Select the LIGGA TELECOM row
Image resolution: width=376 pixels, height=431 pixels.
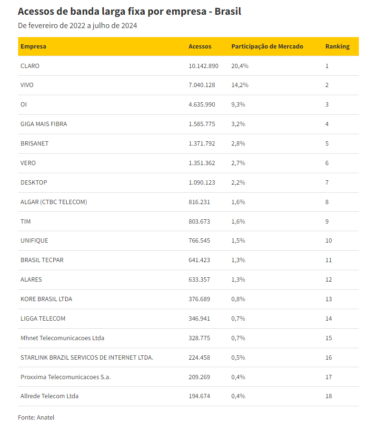pyautogui.click(x=188, y=318)
